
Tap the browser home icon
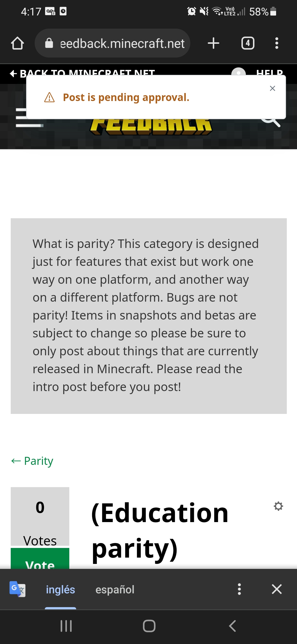tap(17, 43)
